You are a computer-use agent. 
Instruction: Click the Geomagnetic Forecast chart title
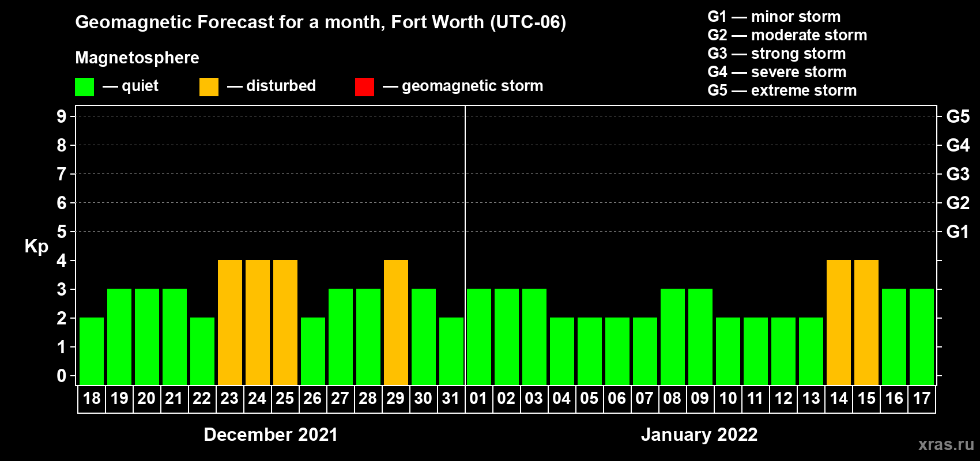(321, 22)
